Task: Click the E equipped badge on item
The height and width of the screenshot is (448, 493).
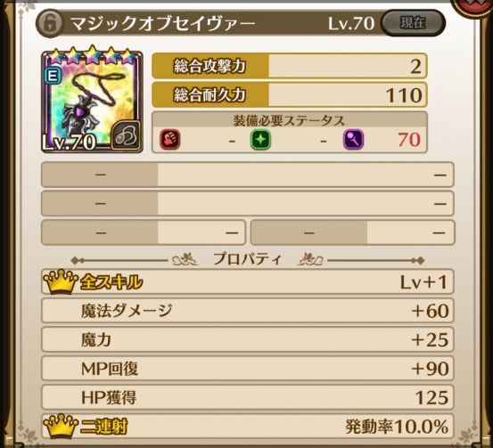Action: [53, 77]
